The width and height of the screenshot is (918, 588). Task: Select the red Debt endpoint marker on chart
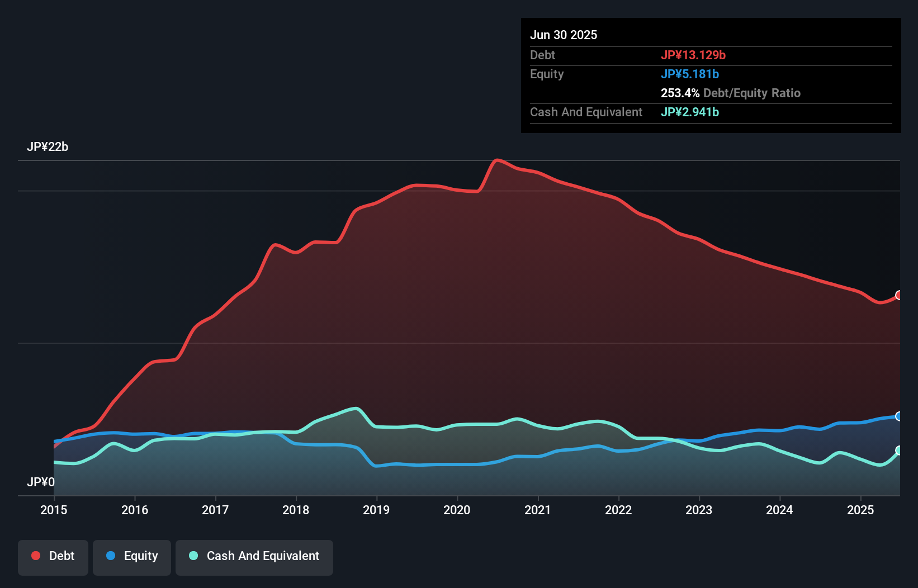899,295
